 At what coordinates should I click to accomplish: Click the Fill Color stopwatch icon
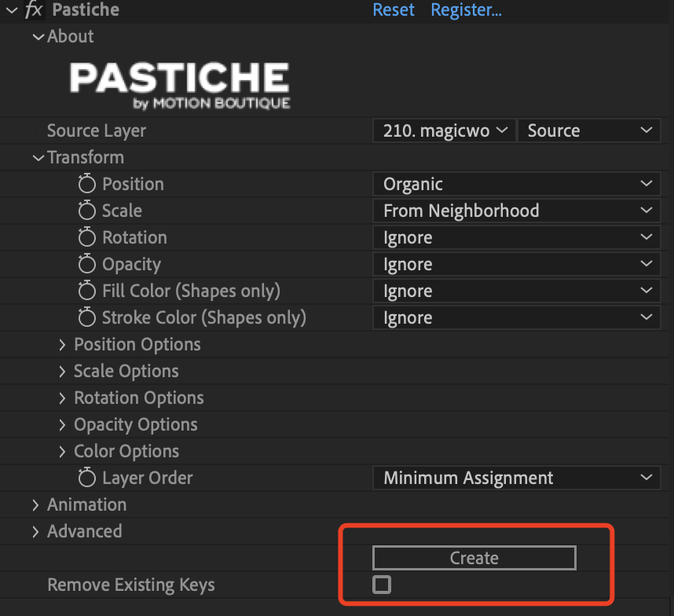[x=86, y=291]
